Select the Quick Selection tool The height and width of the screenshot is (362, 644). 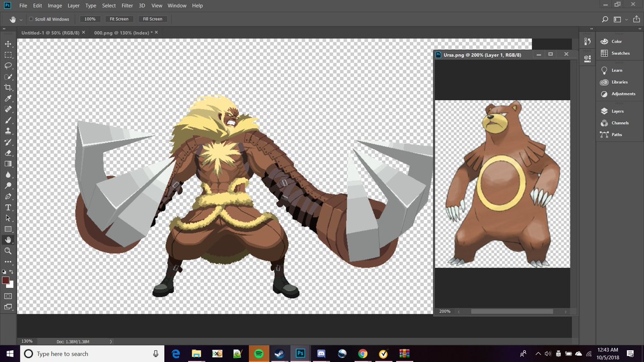tap(8, 77)
